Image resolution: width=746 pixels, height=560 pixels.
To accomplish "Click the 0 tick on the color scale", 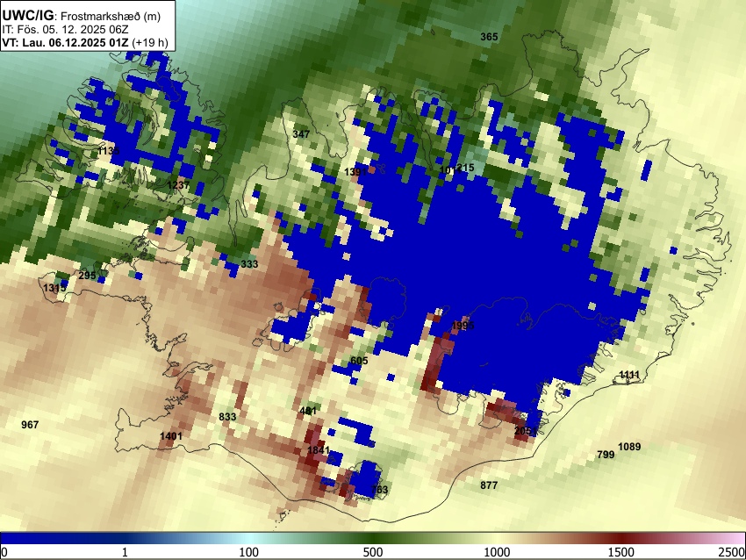I will [4, 552].
